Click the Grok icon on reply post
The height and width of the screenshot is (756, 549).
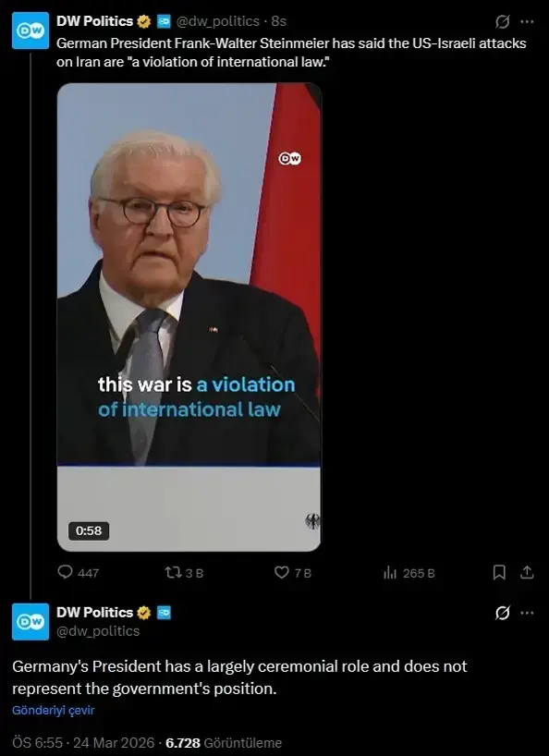(502, 614)
